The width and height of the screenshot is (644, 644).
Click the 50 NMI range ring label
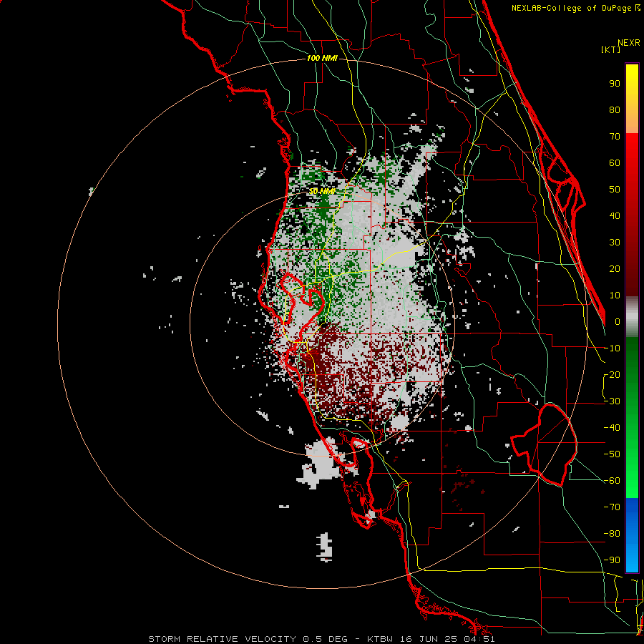pos(322,191)
